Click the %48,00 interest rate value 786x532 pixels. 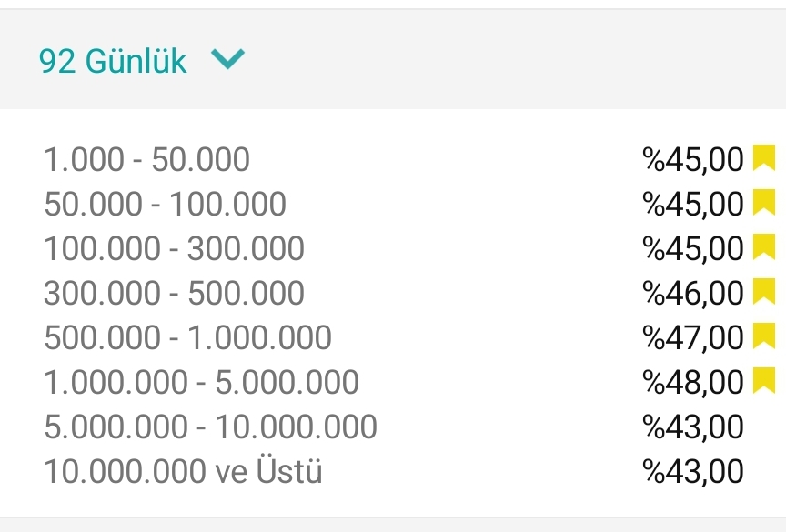[693, 383]
